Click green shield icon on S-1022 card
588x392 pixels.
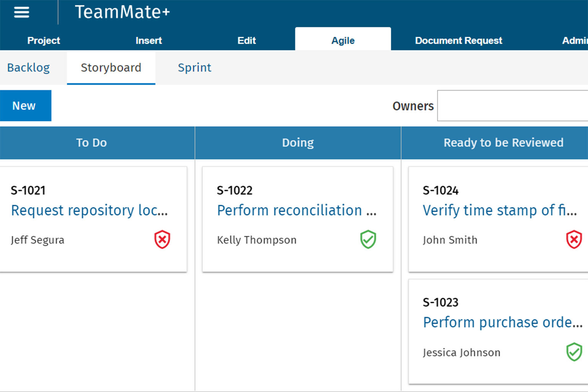pos(368,240)
